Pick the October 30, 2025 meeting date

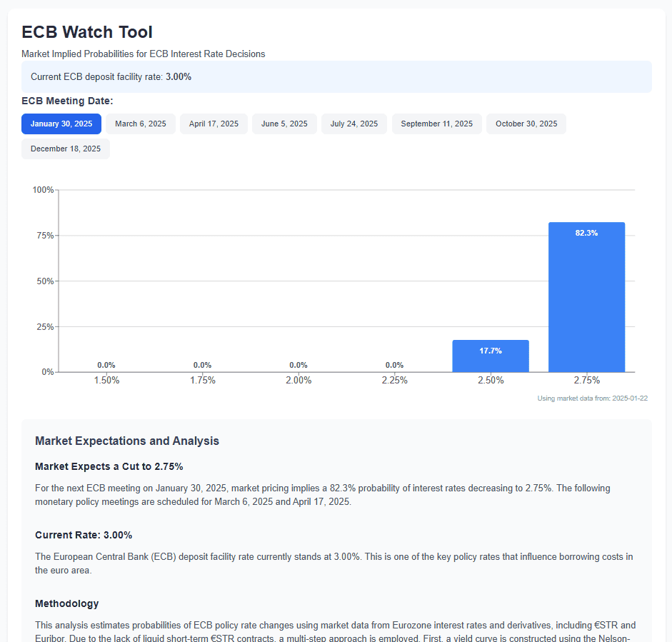(526, 124)
